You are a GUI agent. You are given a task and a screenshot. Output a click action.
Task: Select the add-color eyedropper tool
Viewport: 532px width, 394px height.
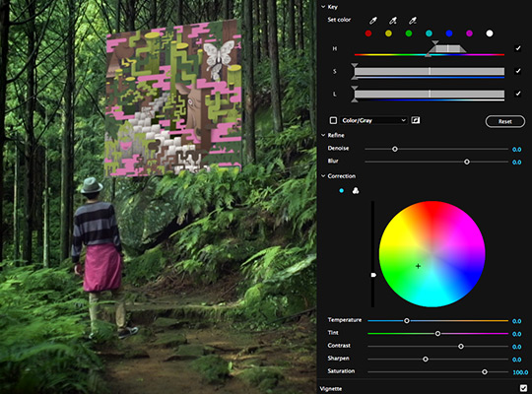(393, 21)
